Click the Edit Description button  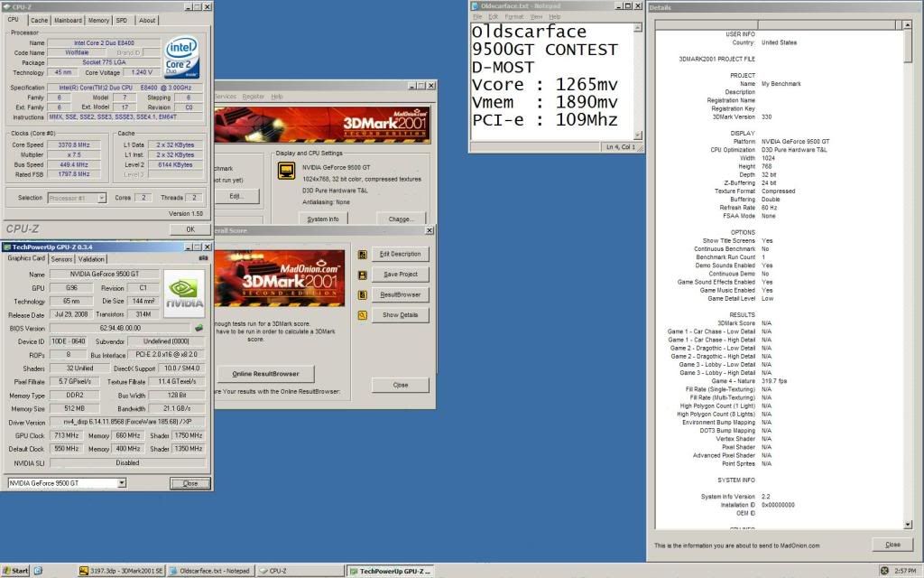[400, 254]
